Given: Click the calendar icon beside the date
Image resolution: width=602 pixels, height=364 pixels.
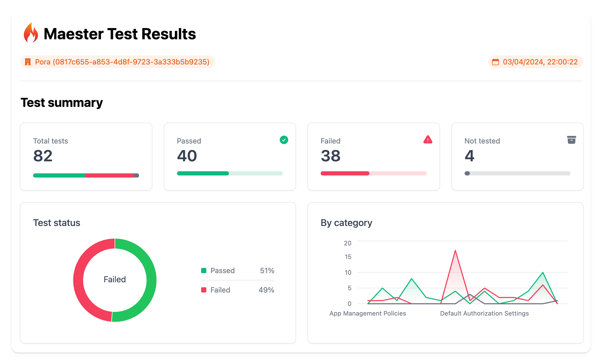Looking at the screenshot, I should [495, 62].
